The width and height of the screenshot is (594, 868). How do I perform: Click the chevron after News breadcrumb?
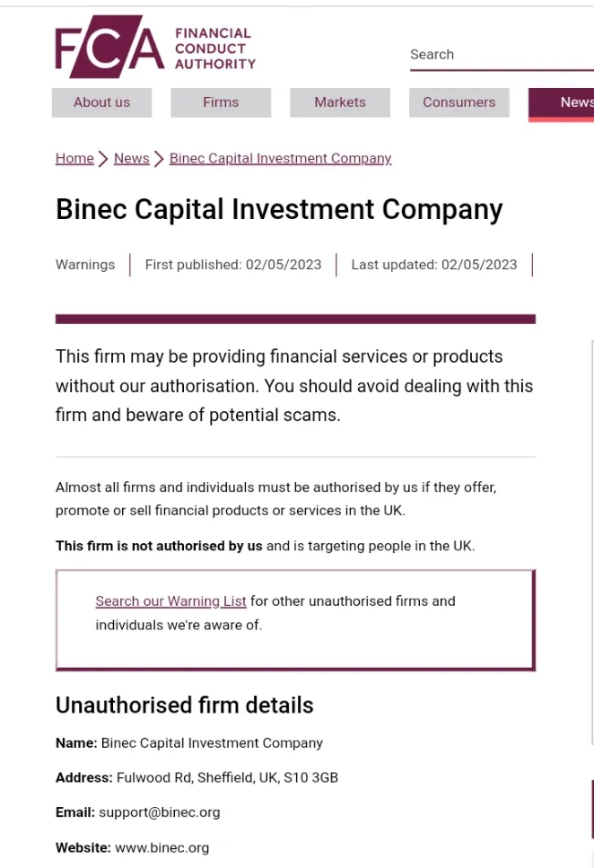(159, 159)
